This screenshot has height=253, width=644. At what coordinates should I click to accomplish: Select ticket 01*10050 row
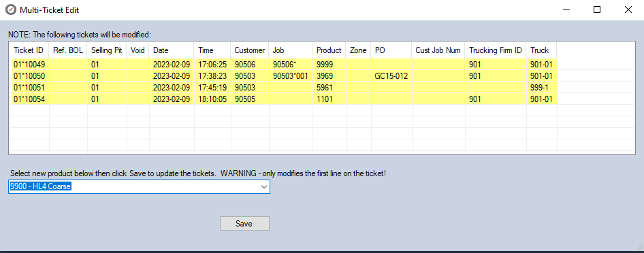[283, 76]
